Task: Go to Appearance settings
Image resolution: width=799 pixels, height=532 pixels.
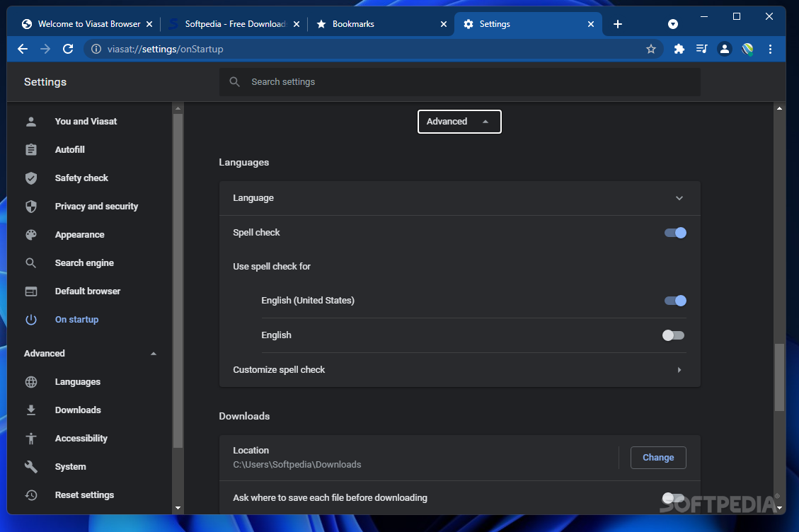Action: pos(79,234)
